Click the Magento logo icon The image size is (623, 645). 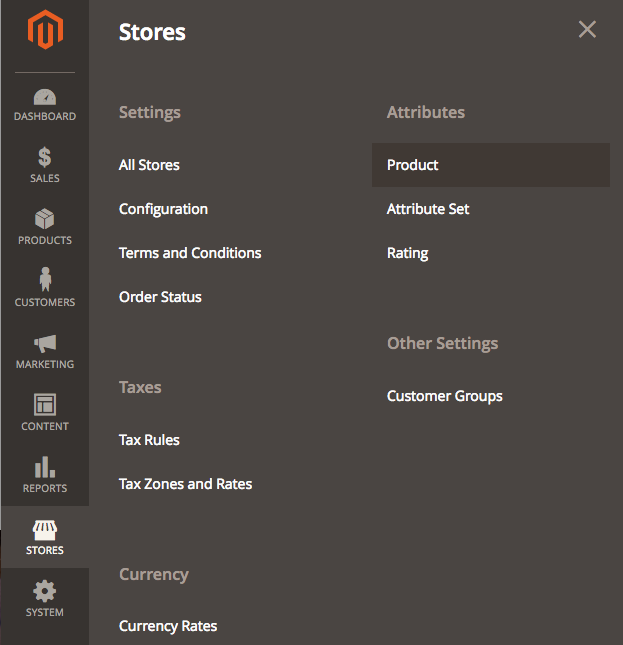pos(45,30)
